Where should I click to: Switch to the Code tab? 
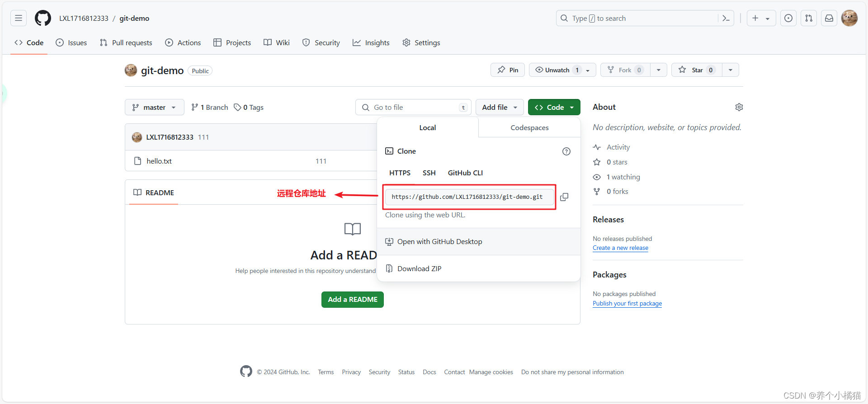29,42
